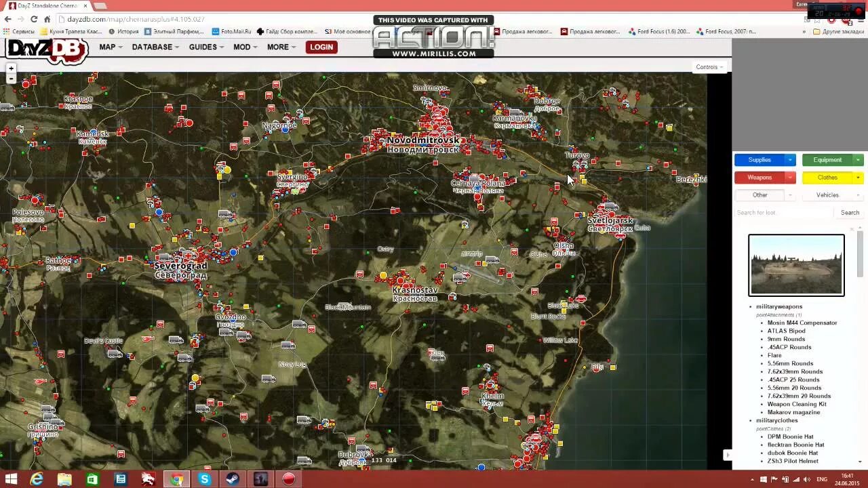Open the Сервисы apps bookmark
868x488 pixels.
pos(19,31)
